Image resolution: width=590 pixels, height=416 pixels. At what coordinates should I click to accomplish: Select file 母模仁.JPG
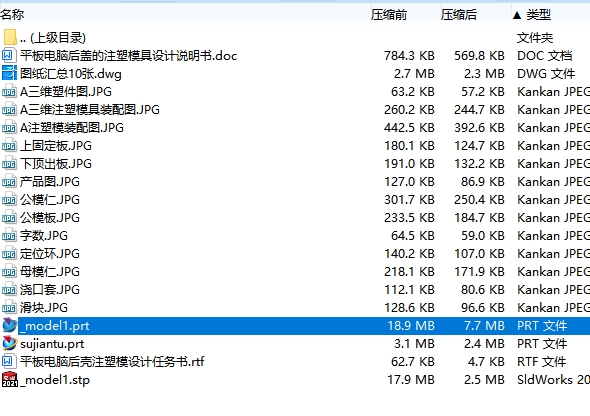click(x=50, y=272)
